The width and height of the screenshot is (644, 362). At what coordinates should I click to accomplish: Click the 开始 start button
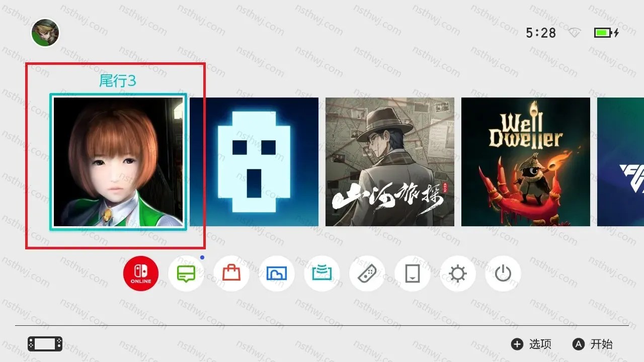click(593, 344)
